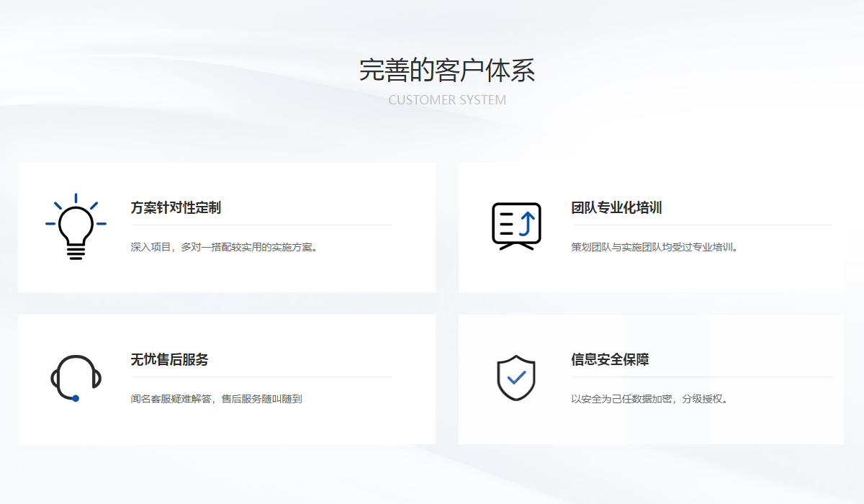Click the blue dot on the headset microphone
Image resolution: width=864 pixels, height=504 pixels.
pos(76,398)
